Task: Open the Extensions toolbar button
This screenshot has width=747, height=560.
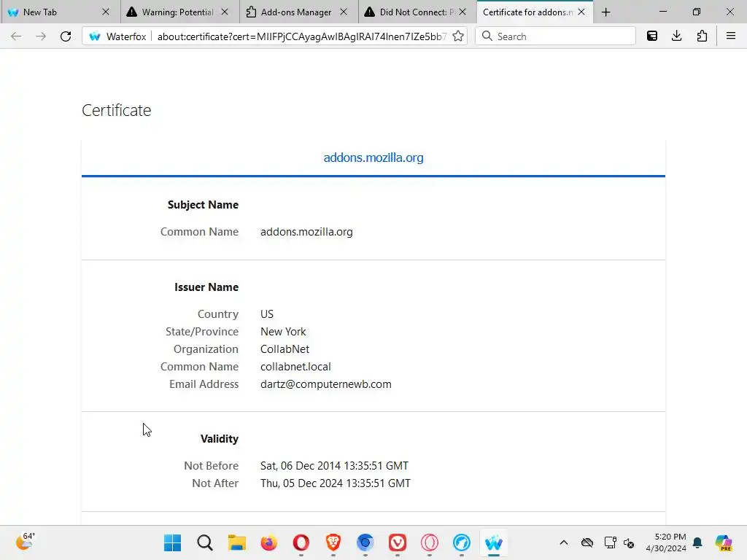Action: click(x=702, y=36)
